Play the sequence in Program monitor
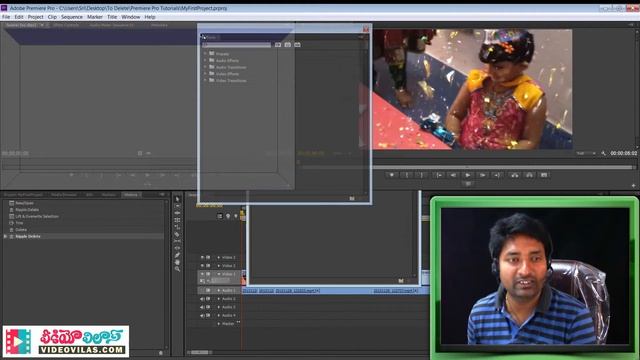Screen dimensions: 640x360 pos(468,175)
